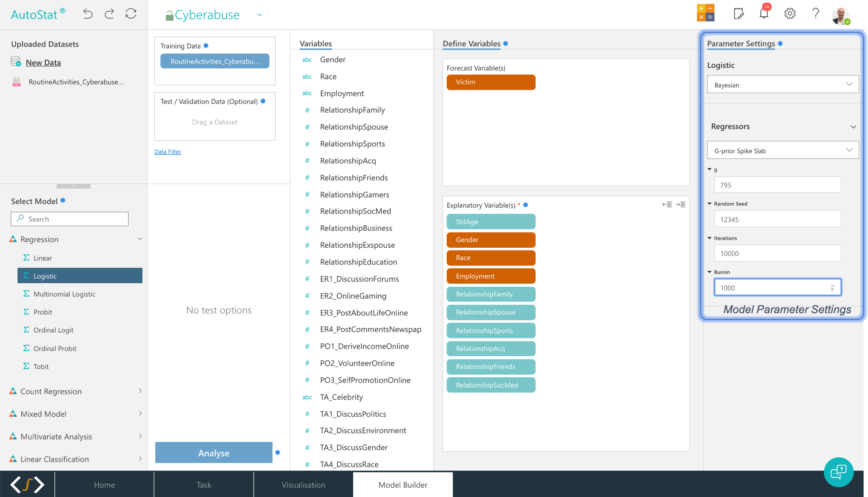The image size is (868, 497).
Task: Switch to the Model Builder tab
Action: 403,485
